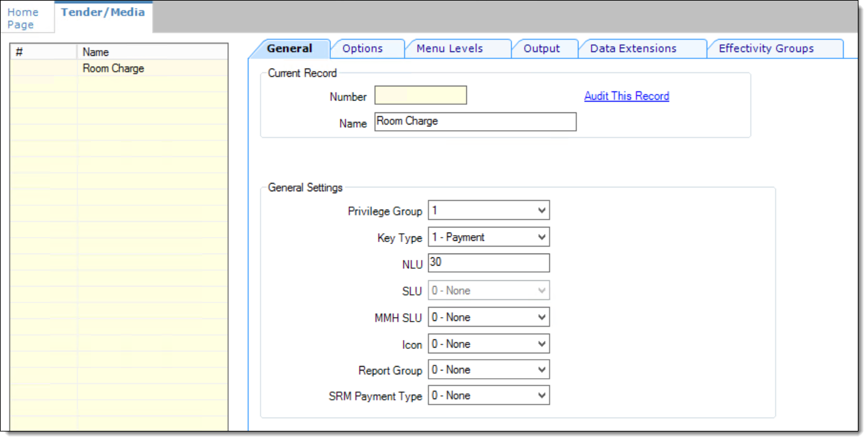The width and height of the screenshot is (868, 441).
Task: Expand the Icon dropdown
Action: point(488,344)
